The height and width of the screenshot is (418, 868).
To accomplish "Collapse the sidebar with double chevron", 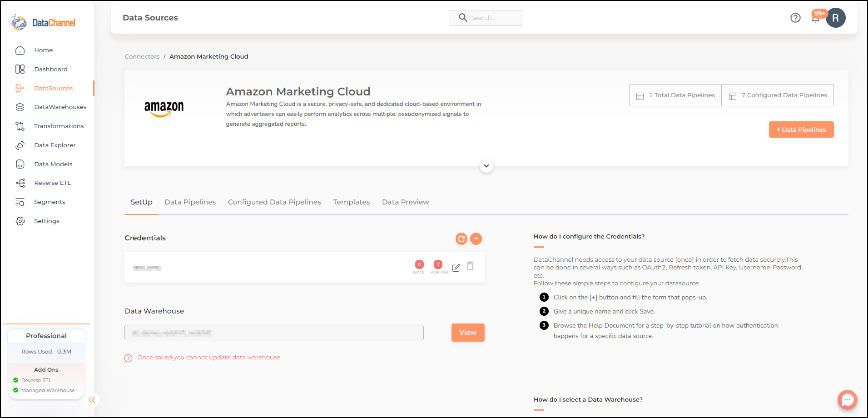I will (x=92, y=400).
